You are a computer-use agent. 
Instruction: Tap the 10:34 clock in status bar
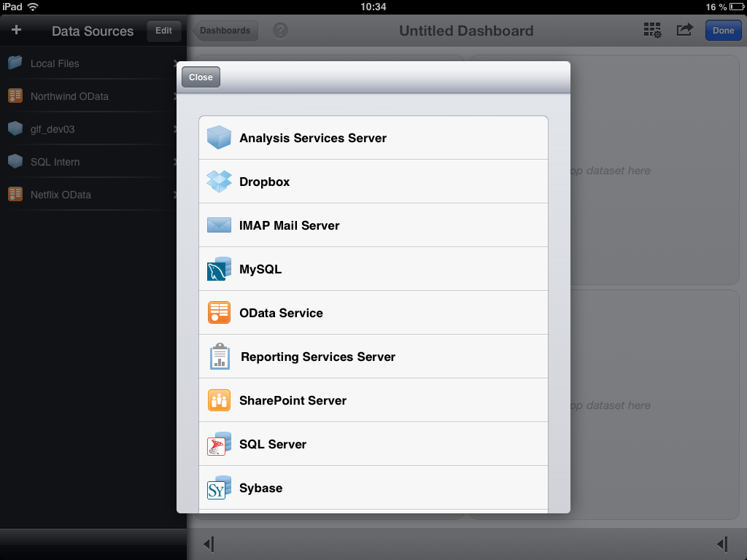point(373,7)
